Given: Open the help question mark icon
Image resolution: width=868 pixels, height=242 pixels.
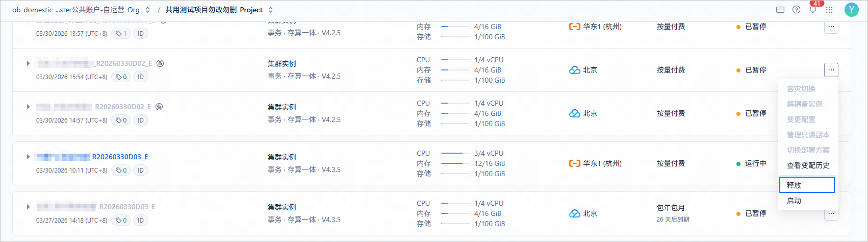Looking at the screenshot, I should coord(796,10).
